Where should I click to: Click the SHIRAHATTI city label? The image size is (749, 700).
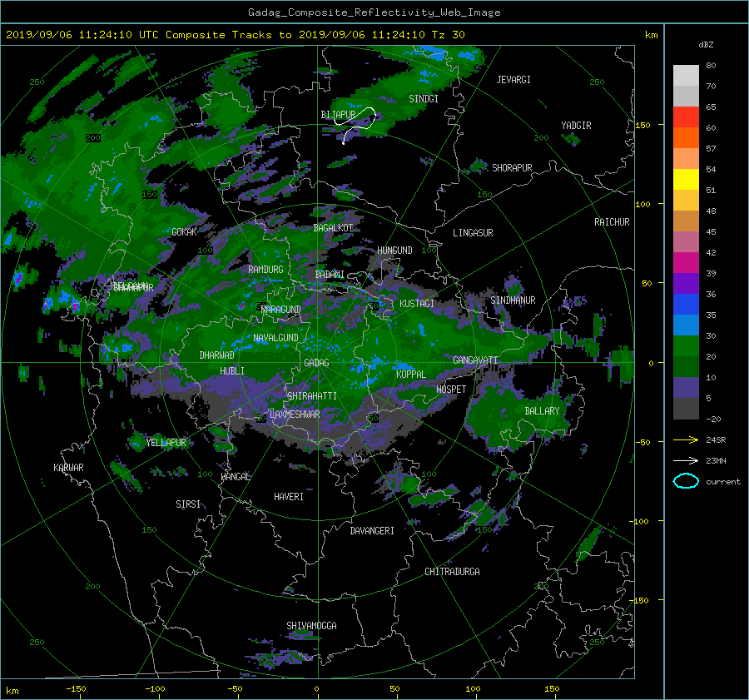(x=312, y=396)
